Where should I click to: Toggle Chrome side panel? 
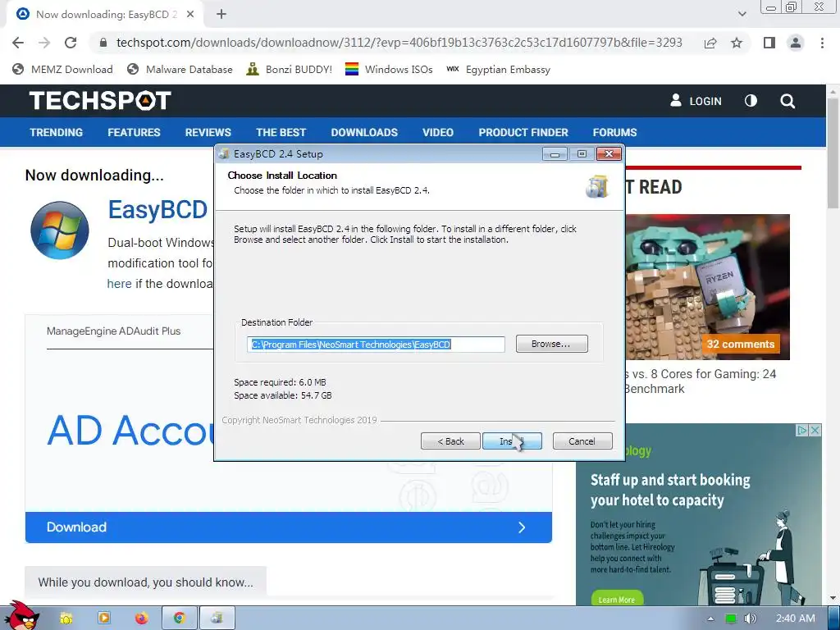pos(769,43)
